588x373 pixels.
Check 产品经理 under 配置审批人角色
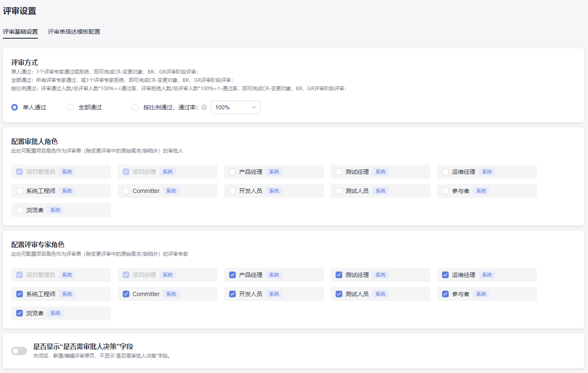tap(232, 172)
